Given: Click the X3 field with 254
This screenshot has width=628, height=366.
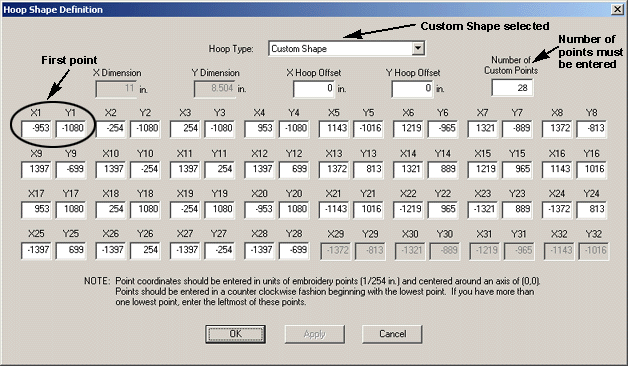Looking at the screenshot, I should [x=185, y=129].
